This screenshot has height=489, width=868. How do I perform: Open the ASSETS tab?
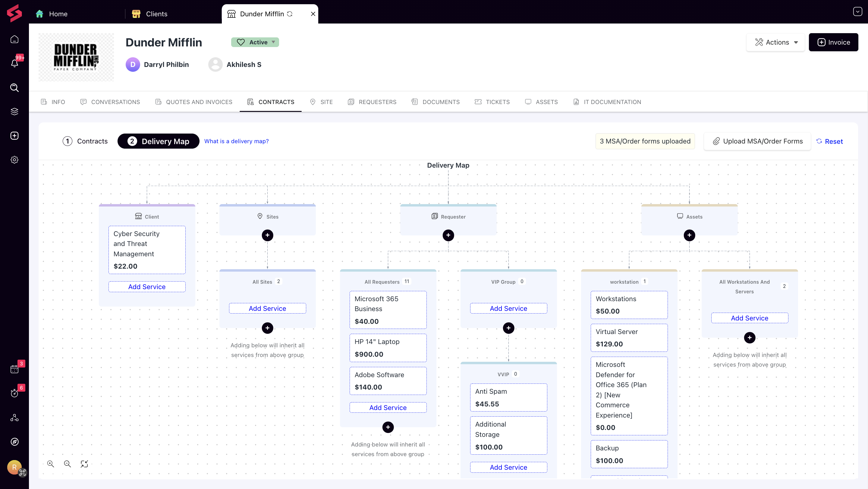coord(542,102)
